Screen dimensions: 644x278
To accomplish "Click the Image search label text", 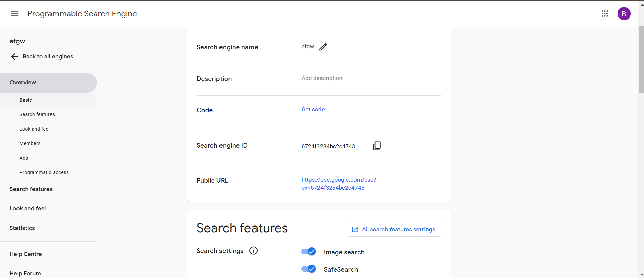I will pos(344,252).
